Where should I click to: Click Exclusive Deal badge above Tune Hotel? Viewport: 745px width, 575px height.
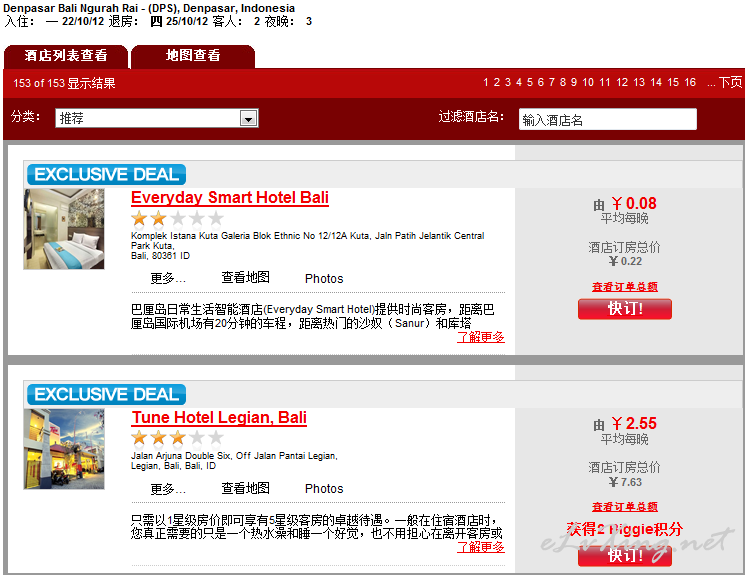pyautogui.click(x=106, y=394)
